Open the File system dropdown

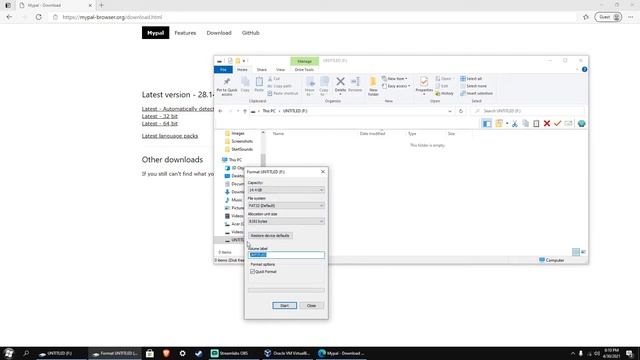[286, 206]
